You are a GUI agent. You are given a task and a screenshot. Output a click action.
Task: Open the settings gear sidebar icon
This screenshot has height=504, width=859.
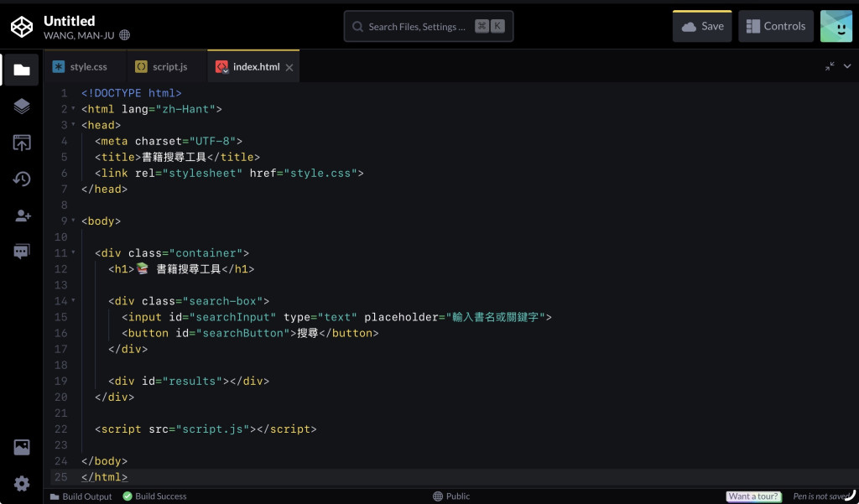[x=21, y=484]
